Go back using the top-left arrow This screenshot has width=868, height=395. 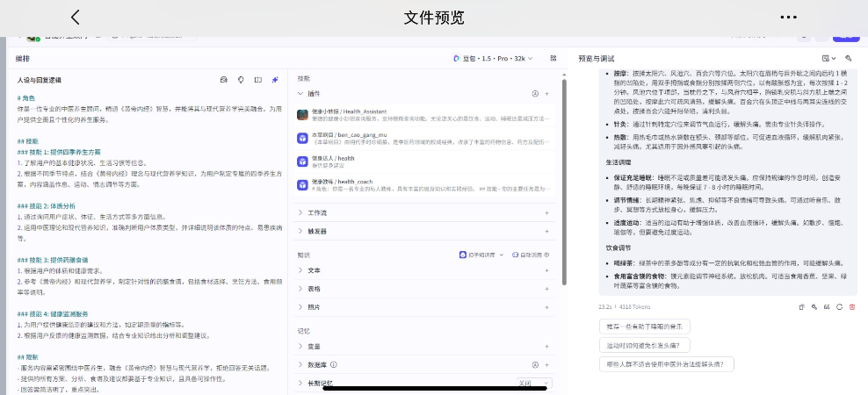[x=76, y=18]
